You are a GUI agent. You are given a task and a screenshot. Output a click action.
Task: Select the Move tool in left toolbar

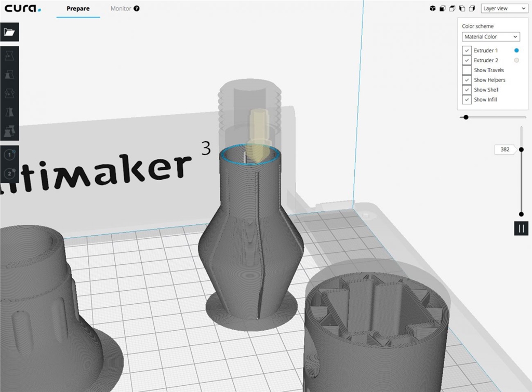coord(9,56)
